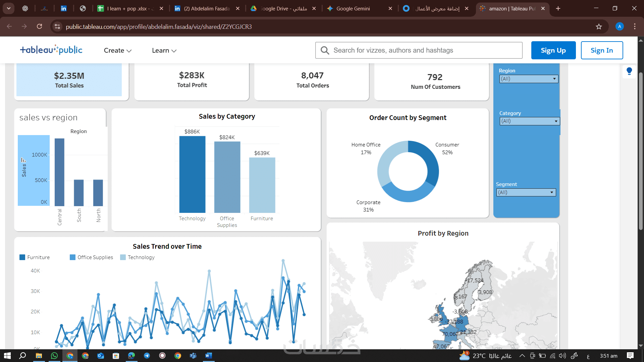Click the sort icon on Sales axis
The image size is (644, 362).
click(23, 160)
